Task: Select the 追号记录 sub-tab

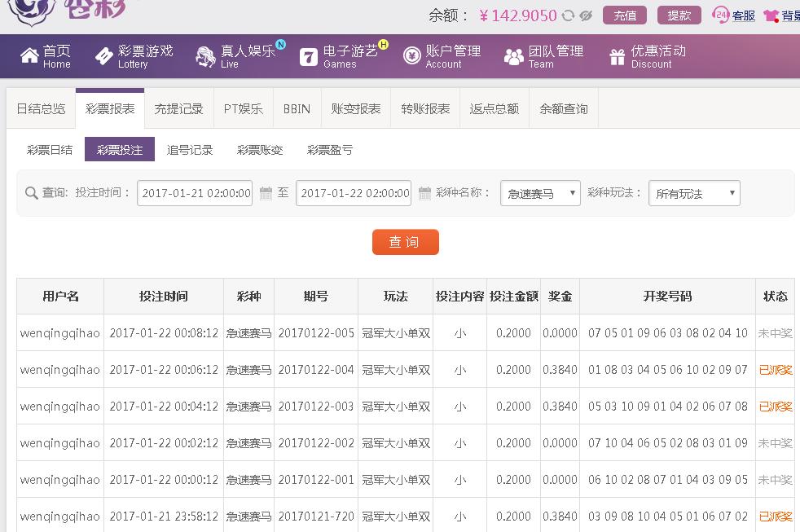Action: point(190,150)
